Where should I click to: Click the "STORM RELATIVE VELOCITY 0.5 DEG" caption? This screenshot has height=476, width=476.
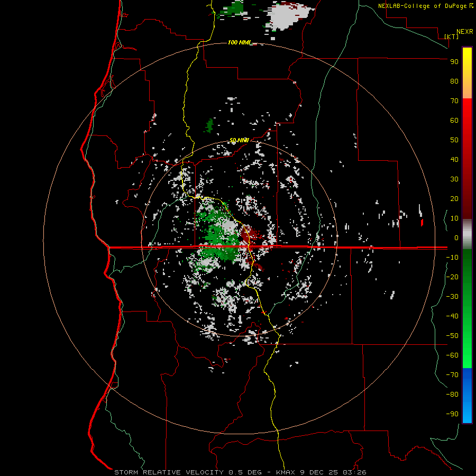[x=188, y=472]
